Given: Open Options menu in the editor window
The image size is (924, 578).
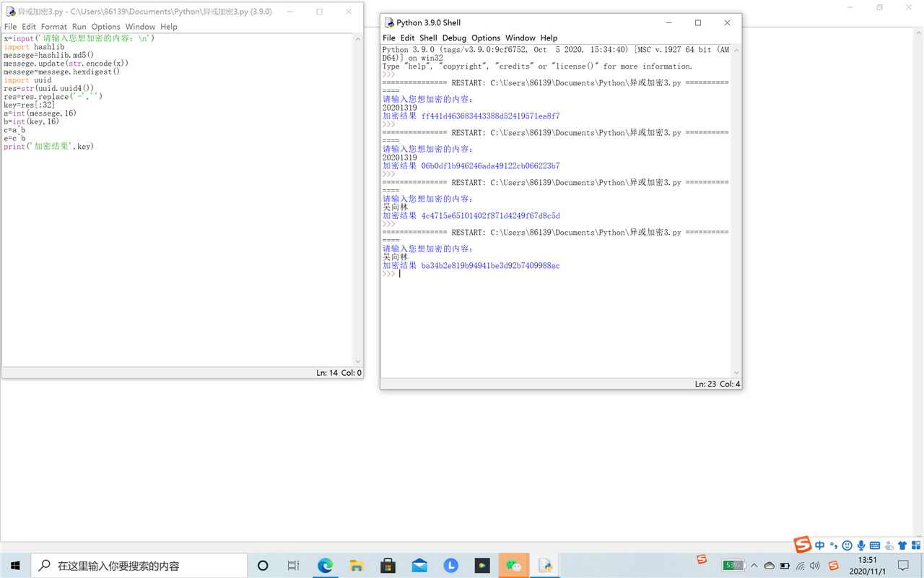Looking at the screenshot, I should click(105, 27).
